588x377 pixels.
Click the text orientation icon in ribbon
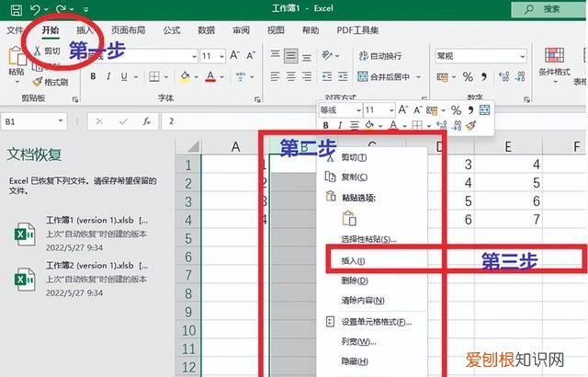(327, 55)
